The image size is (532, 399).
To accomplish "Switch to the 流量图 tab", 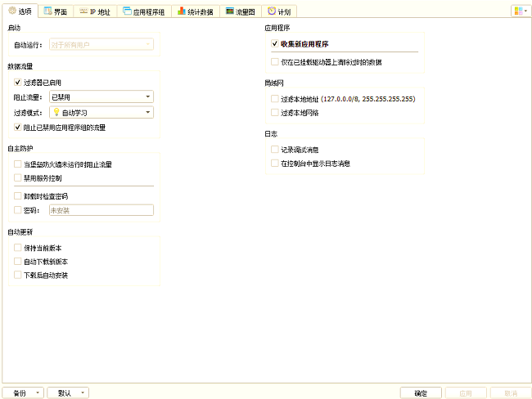I will coord(241,11).
